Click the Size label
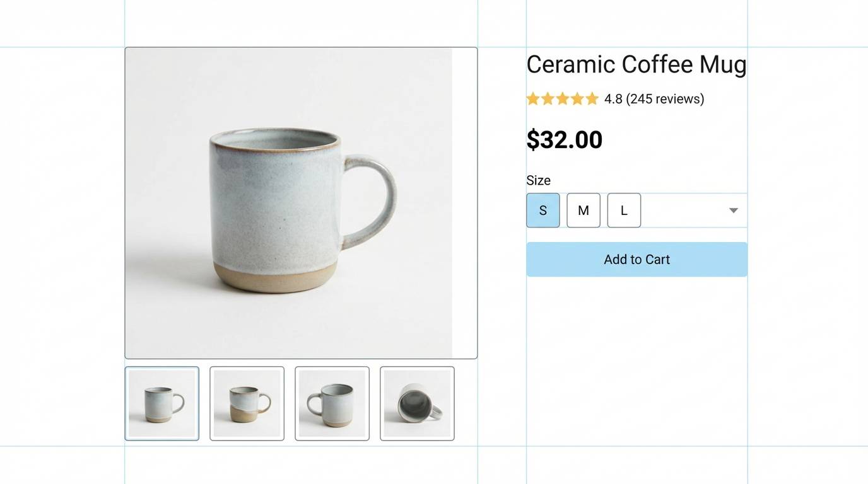Image resolution: width=868 pixels, height=484 pixels. pos(538,180)
